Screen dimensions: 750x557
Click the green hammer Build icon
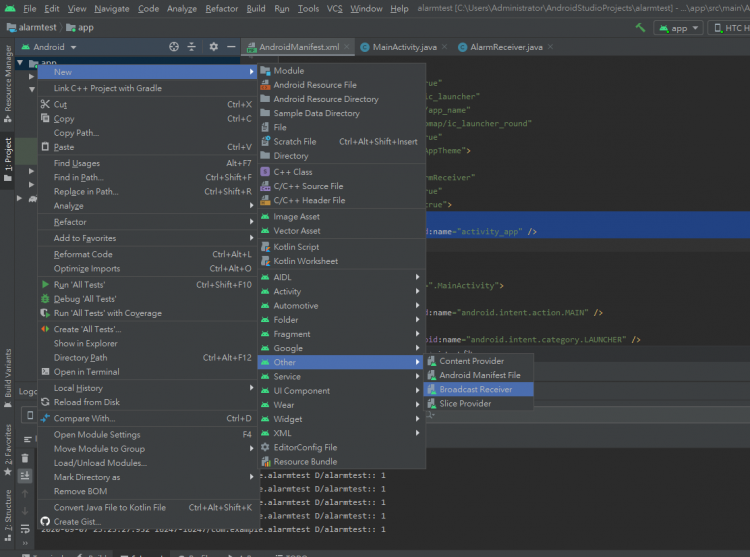point(639,28)
